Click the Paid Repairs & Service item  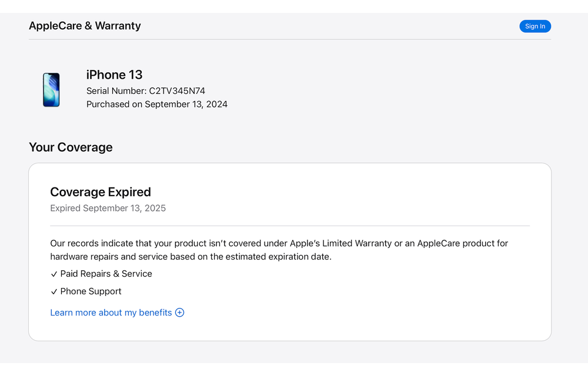[106, 274]
